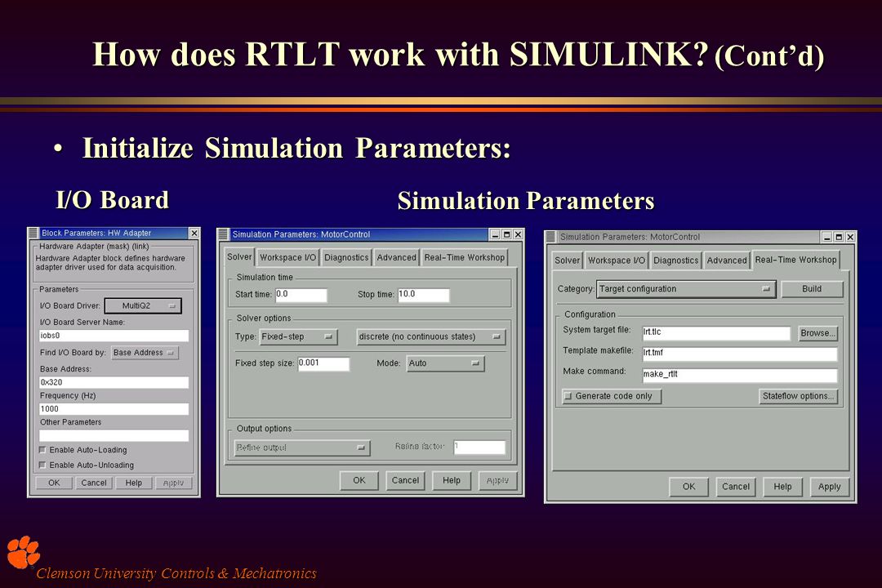Click Apply in middle Simulation Parameters window

(x=497, y=480)
